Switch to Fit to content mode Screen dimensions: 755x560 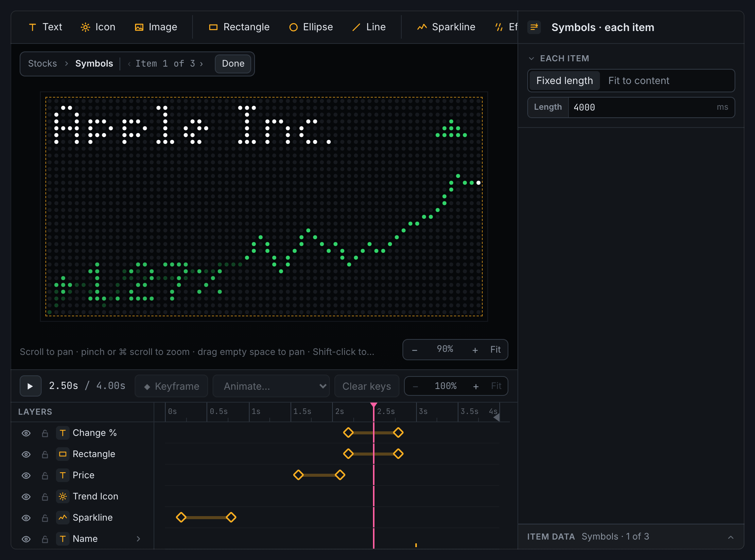coord(638,81)
